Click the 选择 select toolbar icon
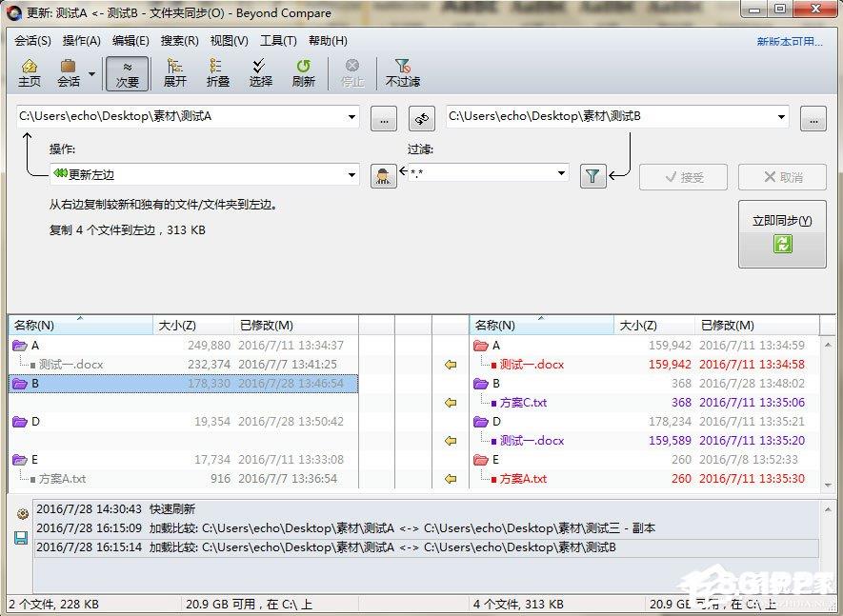The image size is (843, 616). click(x=260, y=72)
